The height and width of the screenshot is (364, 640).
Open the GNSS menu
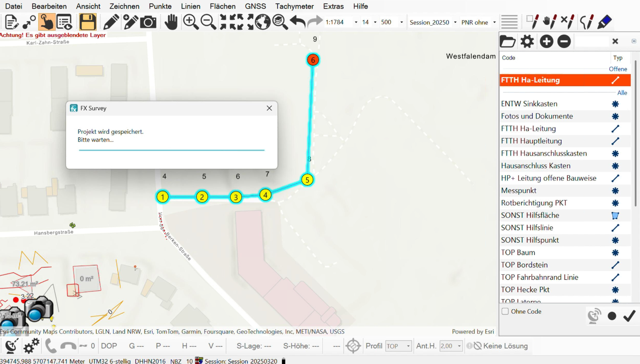(255, 6)
